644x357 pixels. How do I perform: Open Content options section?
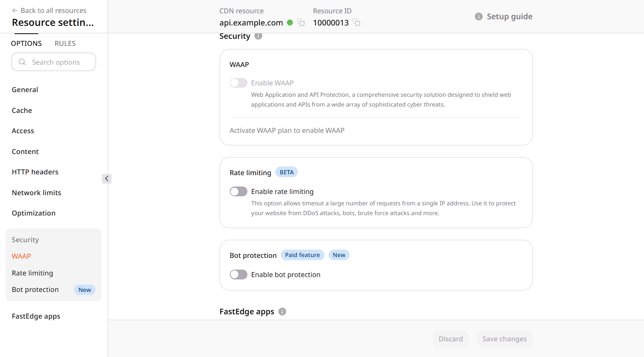25,152
